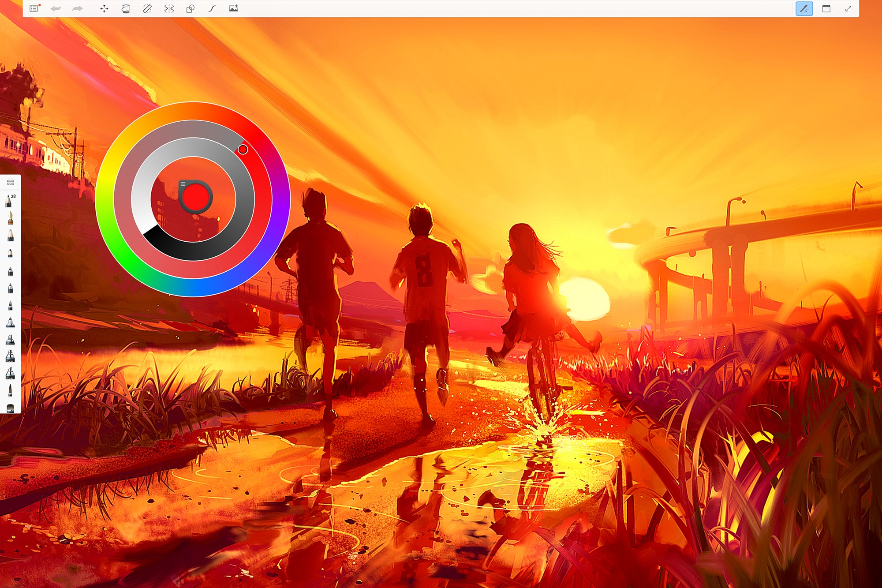Screen dimensions: 882x588
Task: Toggle the pen stroke mode button
Action: pyautogui.click(x=804, y=8)
